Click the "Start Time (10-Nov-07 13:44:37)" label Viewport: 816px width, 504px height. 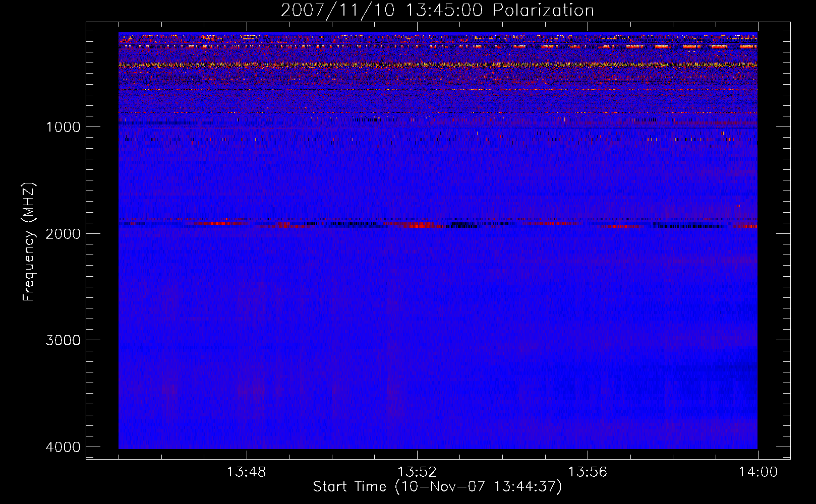(437, 487)
